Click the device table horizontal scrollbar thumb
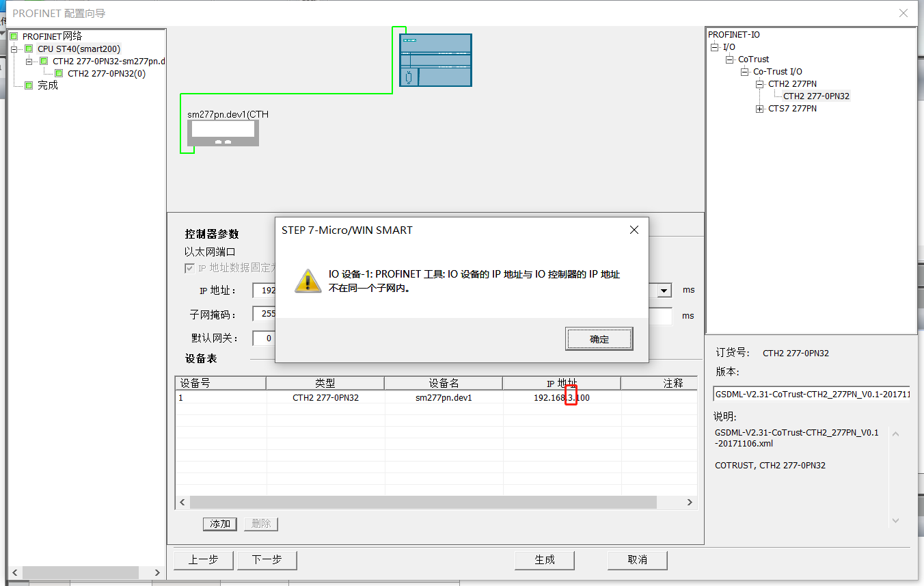The width and height of the screenshot is (924, 586). (x=423, y=503)
